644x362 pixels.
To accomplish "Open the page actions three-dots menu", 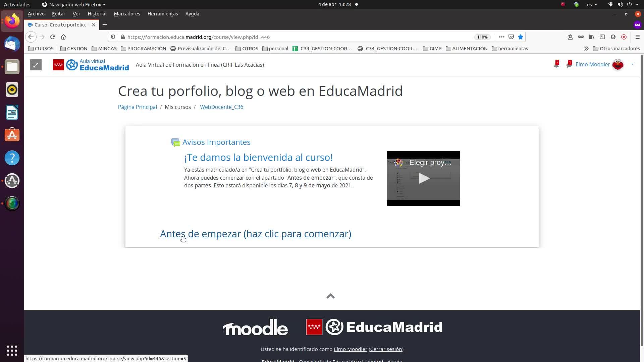I will [501, 37].
